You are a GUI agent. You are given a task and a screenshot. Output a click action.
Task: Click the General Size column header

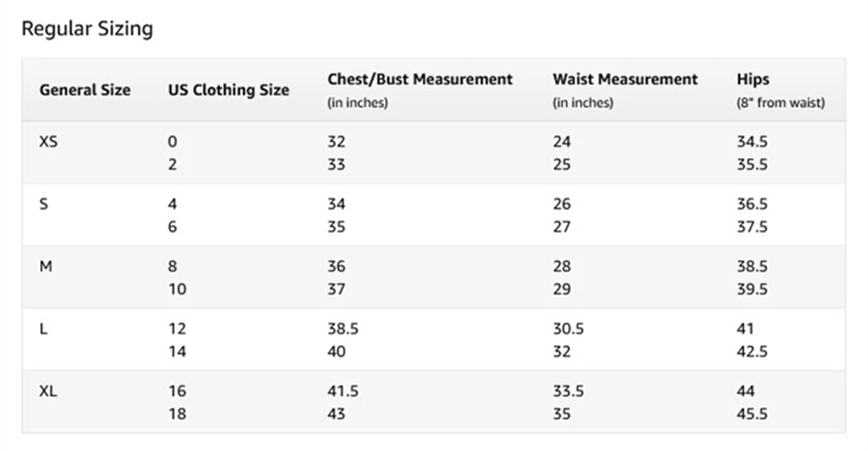(85, 89)
